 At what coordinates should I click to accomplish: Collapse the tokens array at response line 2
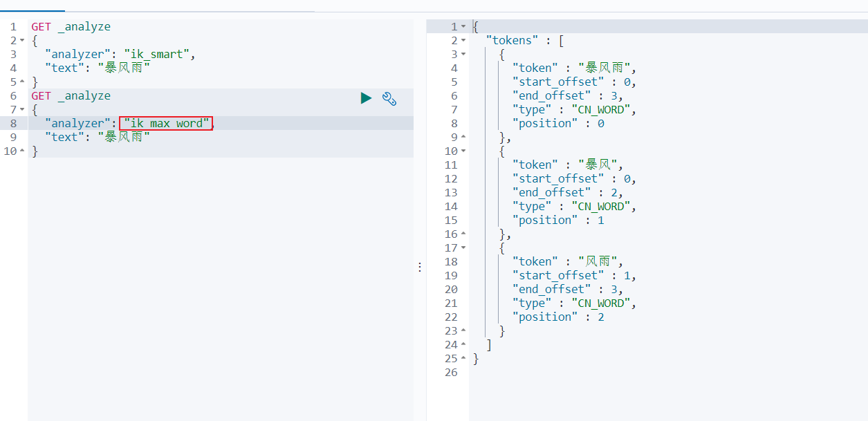[x=463, y=41]
